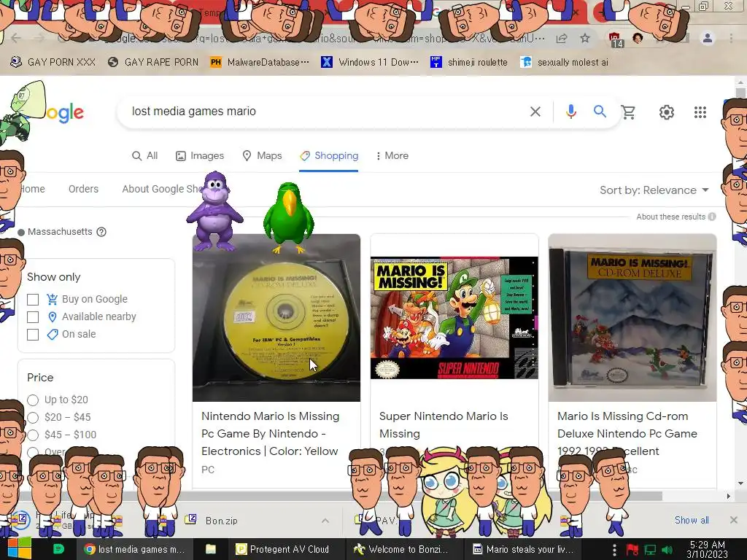The image size is (747, 560).
Task: Open network status tray icon
Action: (650, 550)
